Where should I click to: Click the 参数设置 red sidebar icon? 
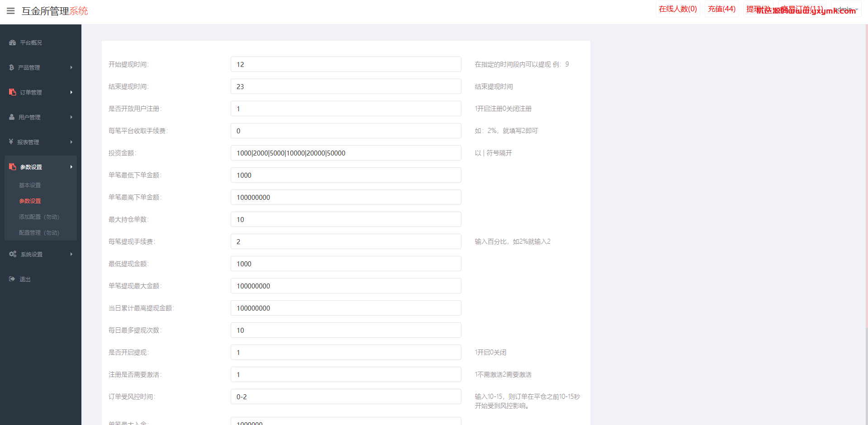(x=12, y=167)
